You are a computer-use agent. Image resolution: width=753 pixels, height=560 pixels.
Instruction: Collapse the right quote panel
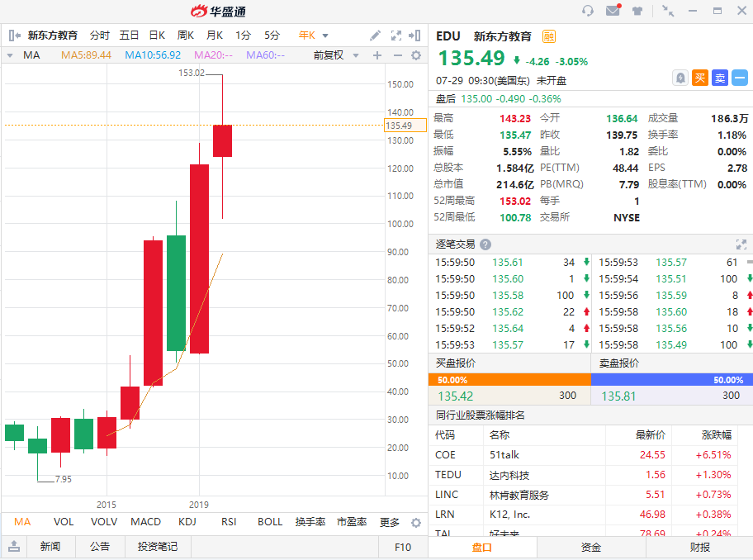tap(415, 35)
